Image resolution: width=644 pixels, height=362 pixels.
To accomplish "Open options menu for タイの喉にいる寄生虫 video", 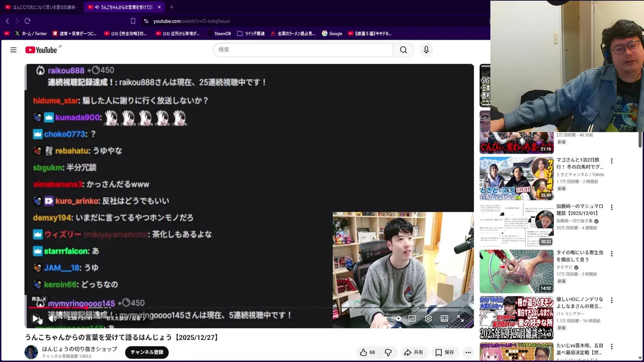I will click(612, 253).
